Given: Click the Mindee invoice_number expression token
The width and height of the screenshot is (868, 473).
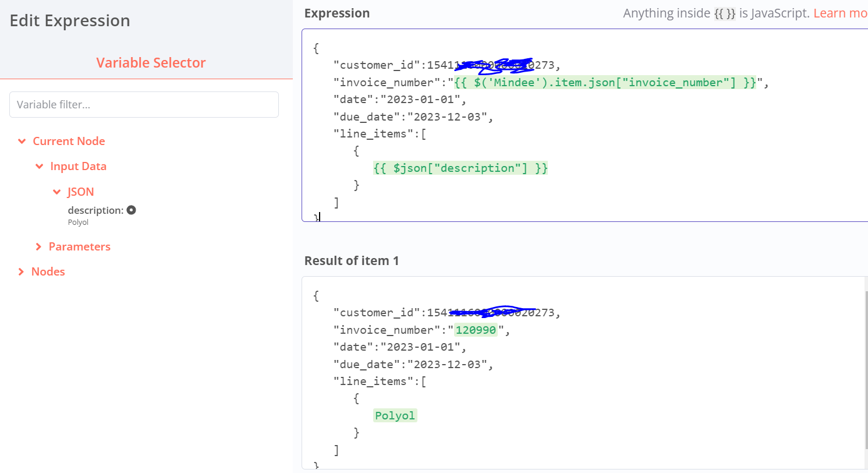Looking at the screenshot, I should tap(605, 83).
